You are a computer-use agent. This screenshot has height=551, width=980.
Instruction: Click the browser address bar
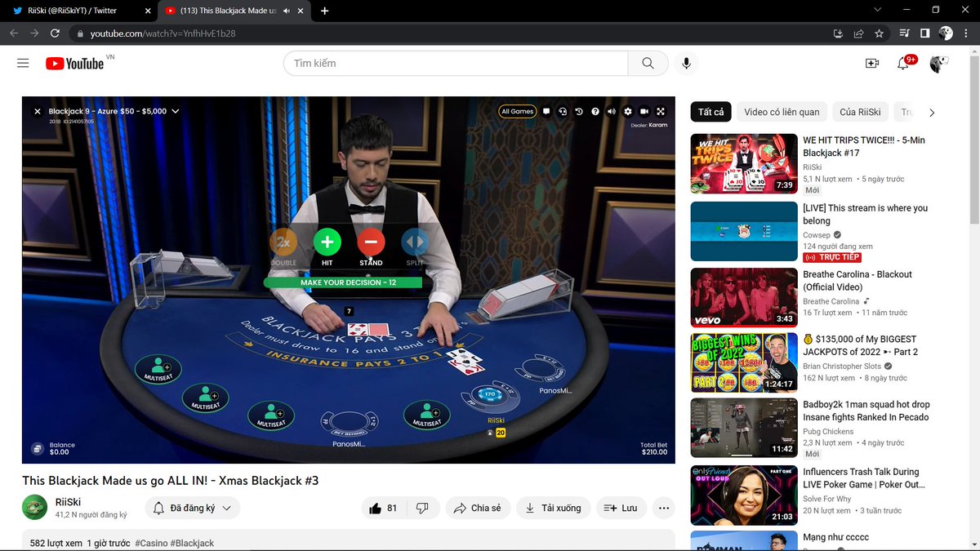click(449, 33)
